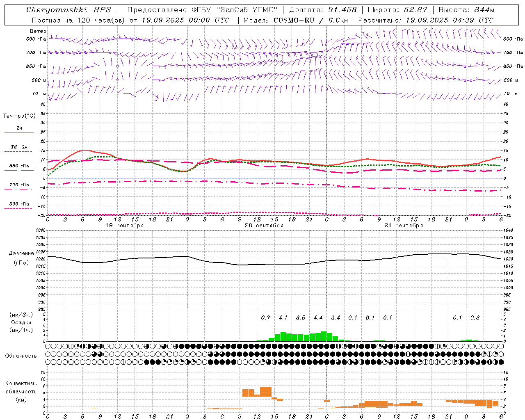Click the 0.7 precipitation value

266,317
